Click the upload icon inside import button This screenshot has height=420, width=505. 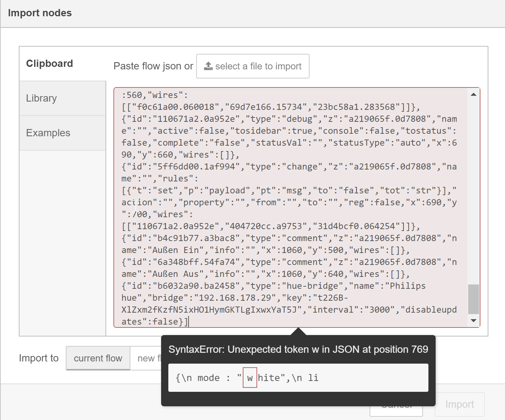(208, 66)
